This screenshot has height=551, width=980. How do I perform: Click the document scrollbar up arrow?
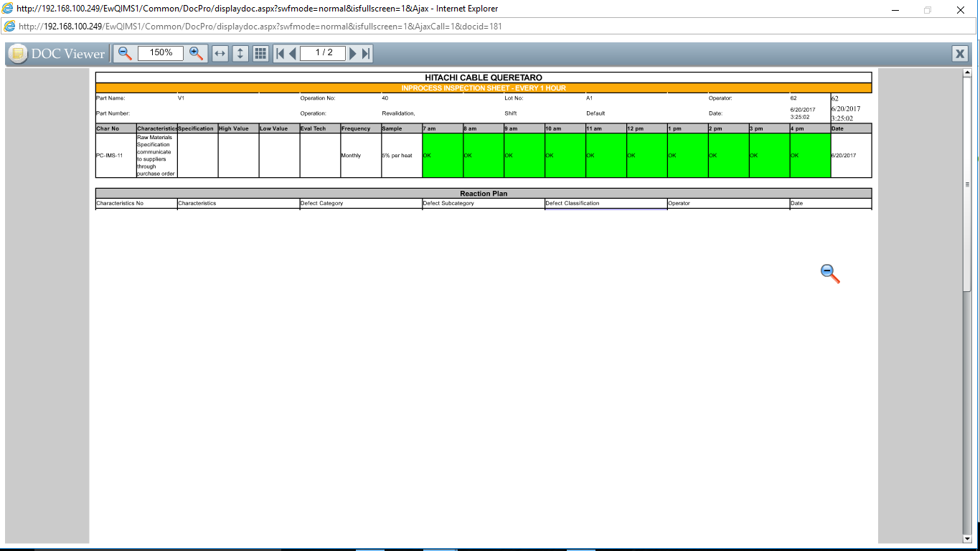click(x=967, y=72)
